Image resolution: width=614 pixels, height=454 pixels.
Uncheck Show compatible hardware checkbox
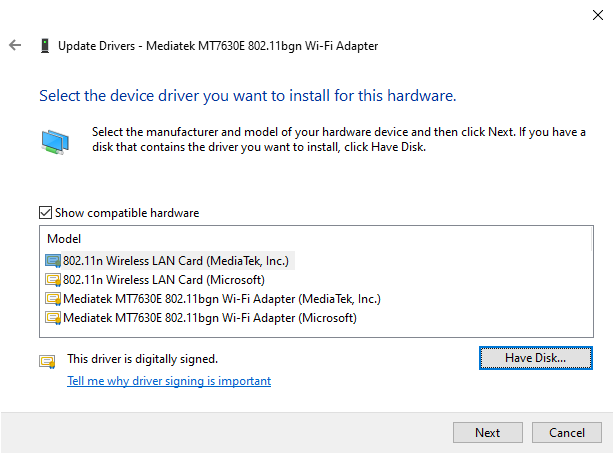(x=45, y=213)
